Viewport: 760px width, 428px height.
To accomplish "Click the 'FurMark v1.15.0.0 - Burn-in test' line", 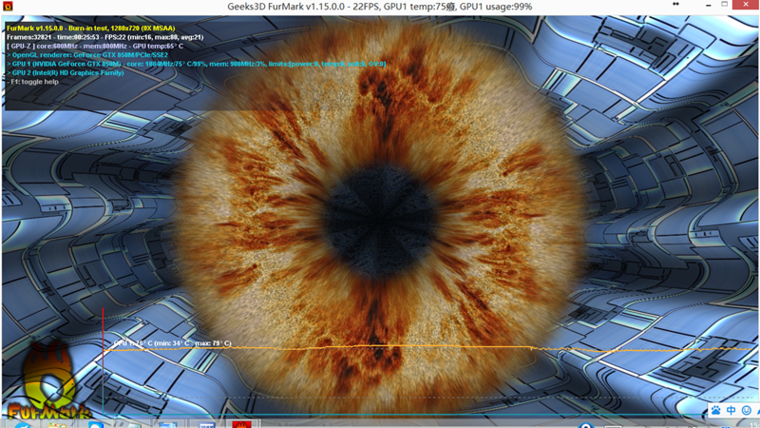I will [x=91, y=28].
